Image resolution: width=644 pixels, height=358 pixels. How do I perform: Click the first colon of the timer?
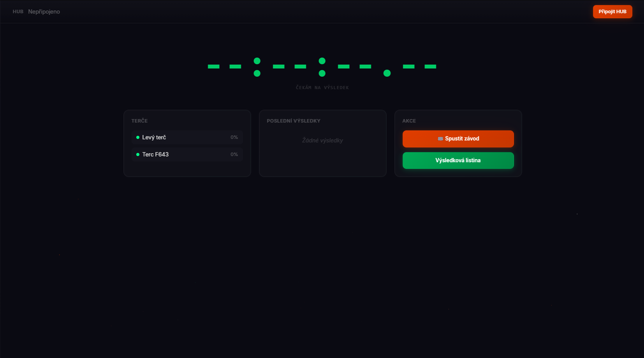257,67
